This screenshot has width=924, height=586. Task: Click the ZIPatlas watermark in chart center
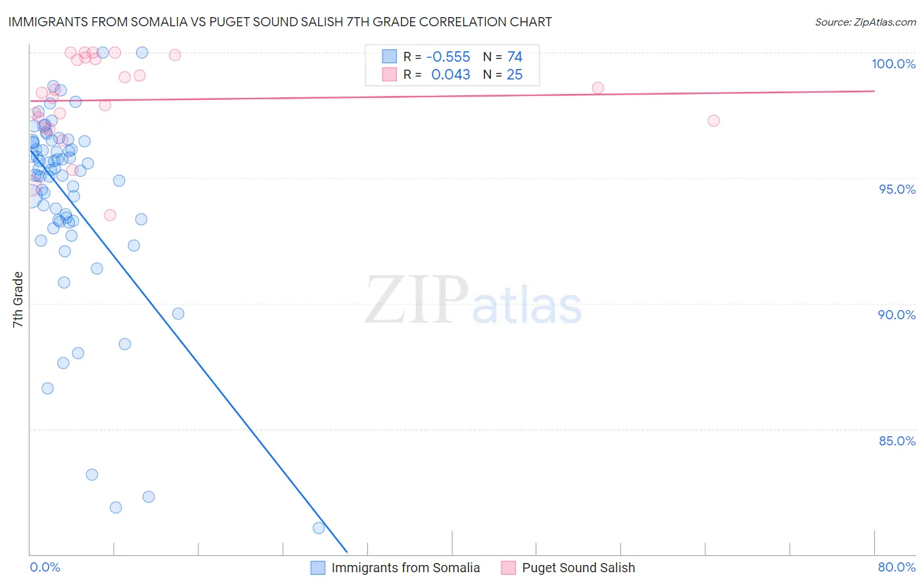[x=473, y=301]
